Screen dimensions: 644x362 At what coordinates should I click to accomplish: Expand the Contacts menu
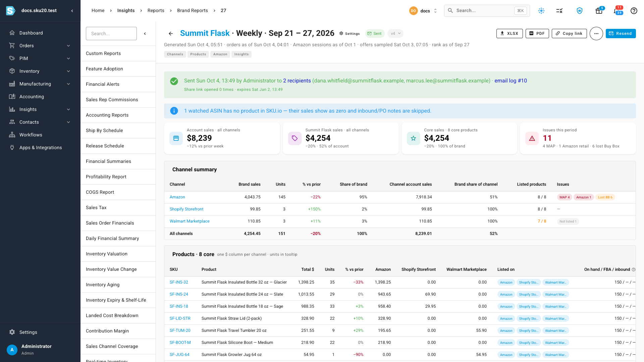click(68, 122)
